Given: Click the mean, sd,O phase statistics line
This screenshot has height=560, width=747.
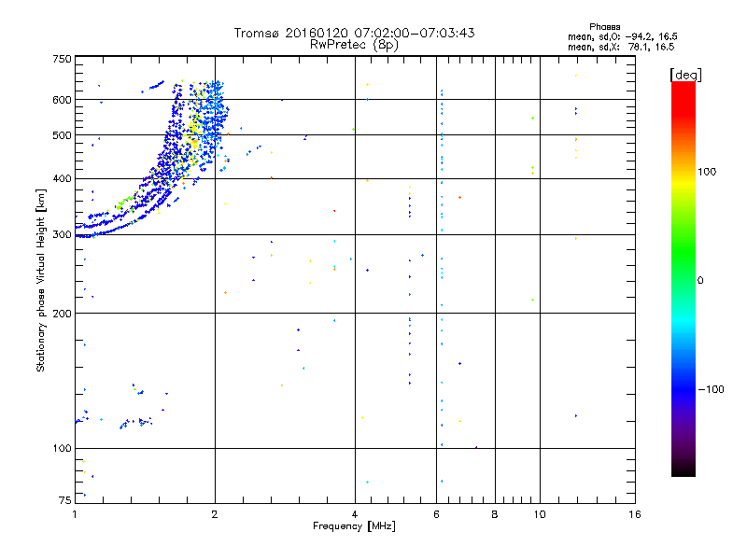Looking at the screenshot, I should click(621, 36).
